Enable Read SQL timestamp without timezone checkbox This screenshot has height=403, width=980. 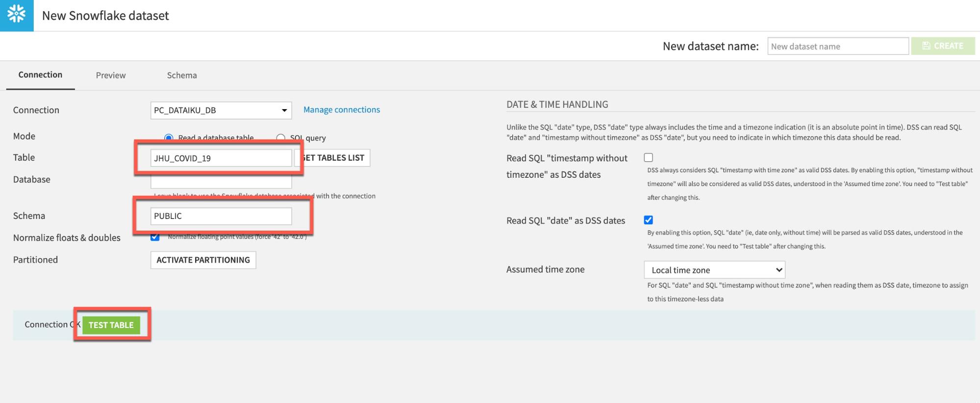pos(648,158)
